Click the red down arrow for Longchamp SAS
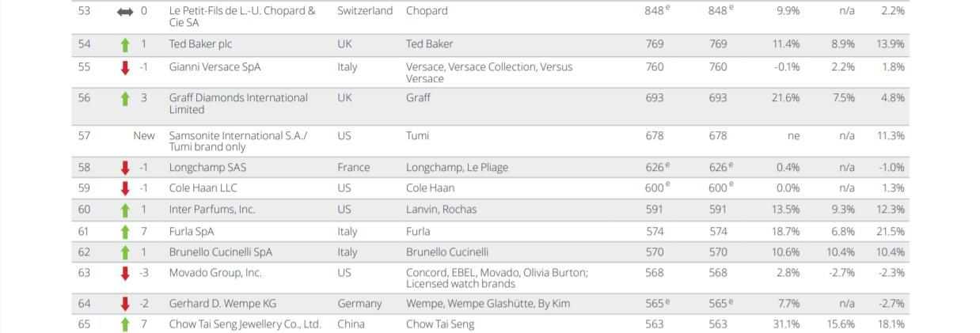The width and height of the screenshot is (980, 333). point(125,168)
